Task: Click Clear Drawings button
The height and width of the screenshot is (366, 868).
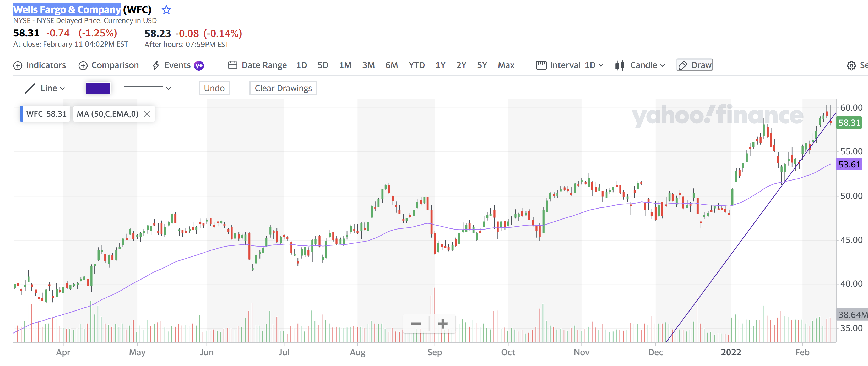Action: click(x=283, y=88)
